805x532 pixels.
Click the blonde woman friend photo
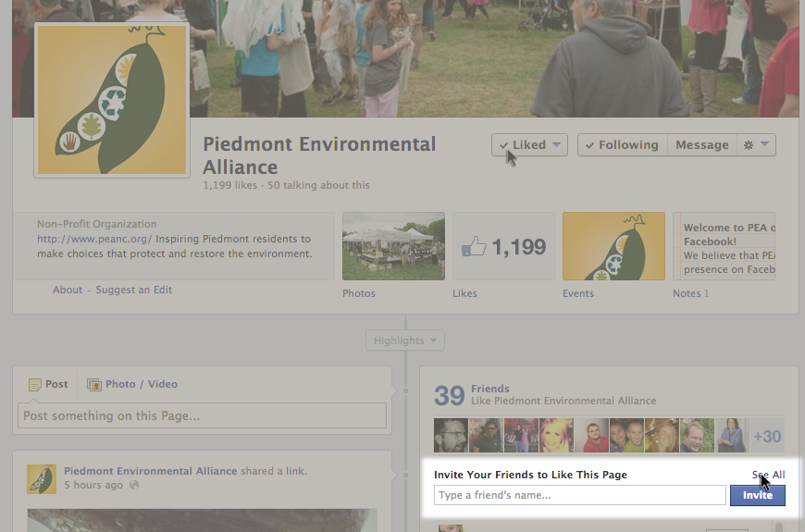[x=556, y=436]
